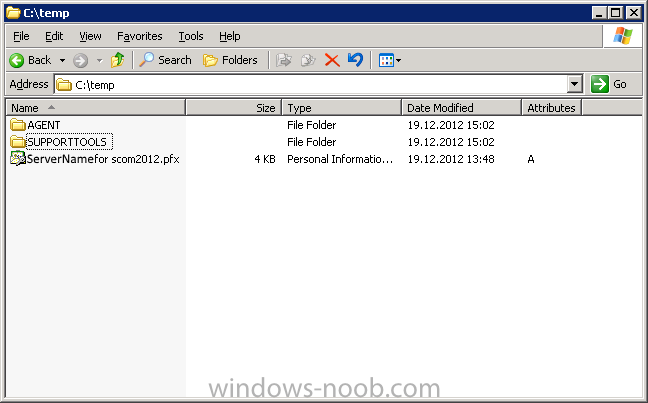Open the File menu
648x403 pixels.
pyautogui.click(x=21, y=36)
